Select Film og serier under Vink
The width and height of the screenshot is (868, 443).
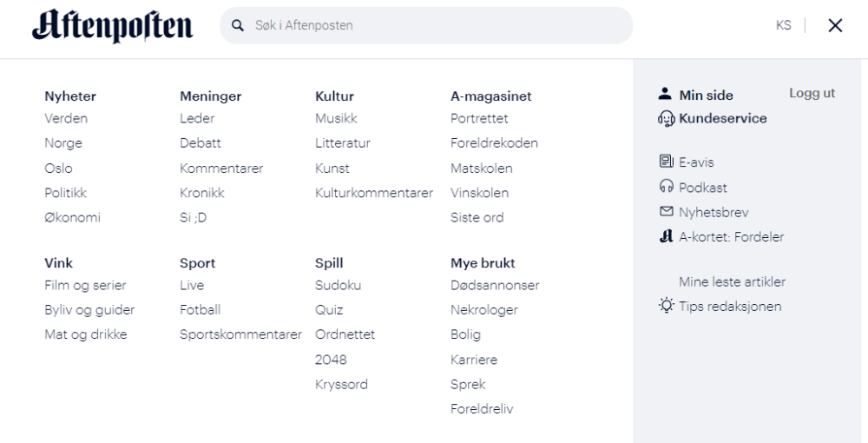(x=85, y=285)
